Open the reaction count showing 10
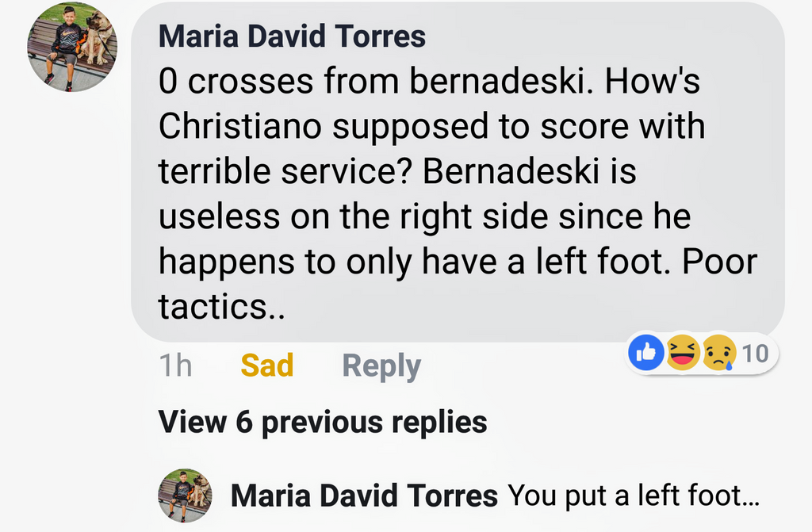Image resolution: width=812 pixels, height=532 pixels. point(756,353)
